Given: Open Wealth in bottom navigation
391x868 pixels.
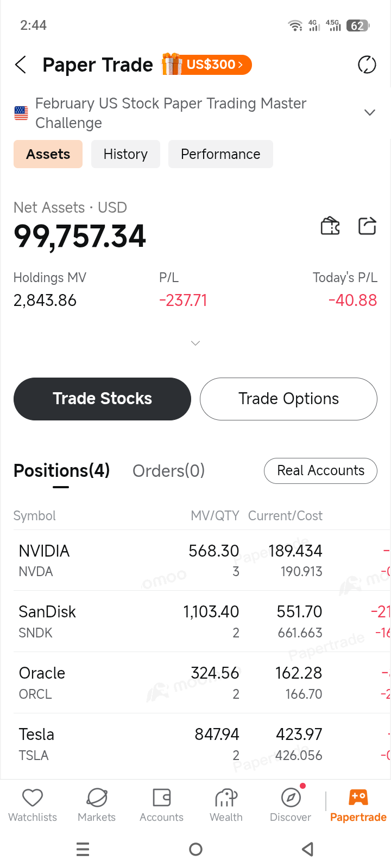Looking at the screenshot, I should [226, 806].
